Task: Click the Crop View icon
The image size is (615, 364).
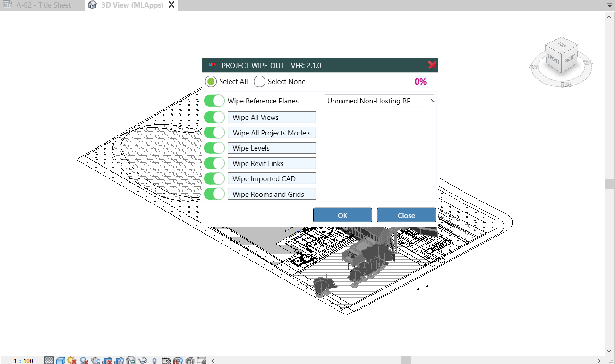Action: (x=107, y=361)
